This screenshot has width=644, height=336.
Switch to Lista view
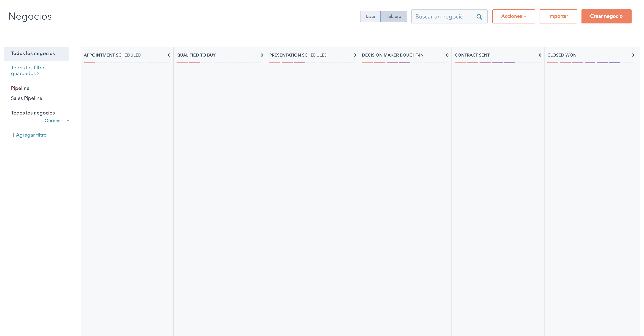(x=370, y=16)
